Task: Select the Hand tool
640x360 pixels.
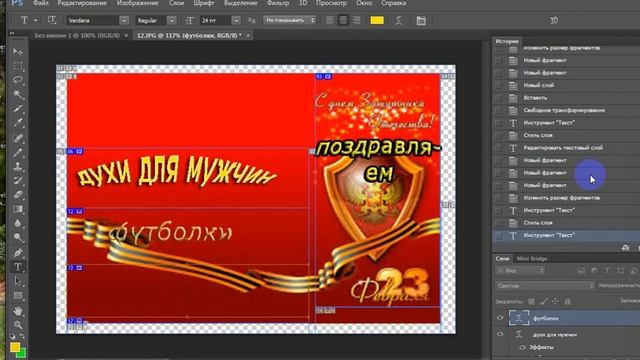Action: [18, 311]
